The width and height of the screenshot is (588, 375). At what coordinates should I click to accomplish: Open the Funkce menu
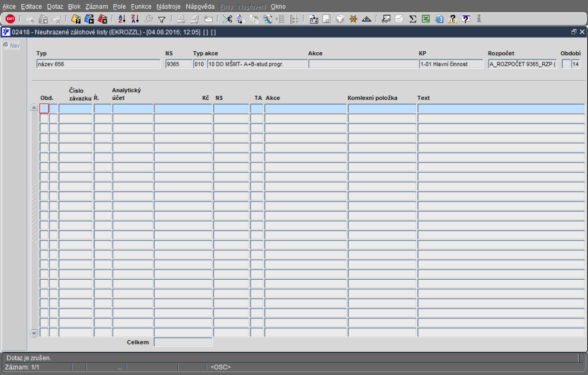[141, 6]
